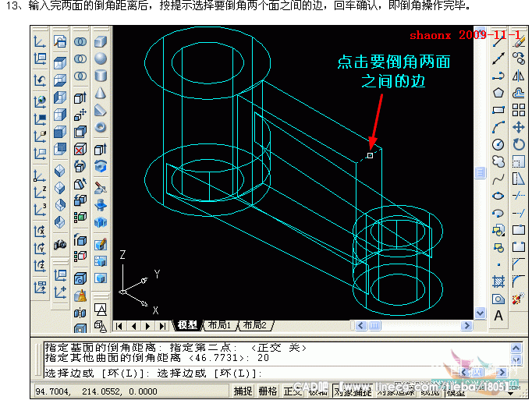
Task: Click the drawing area scroll-down arrow
Action: click(480, 313)
